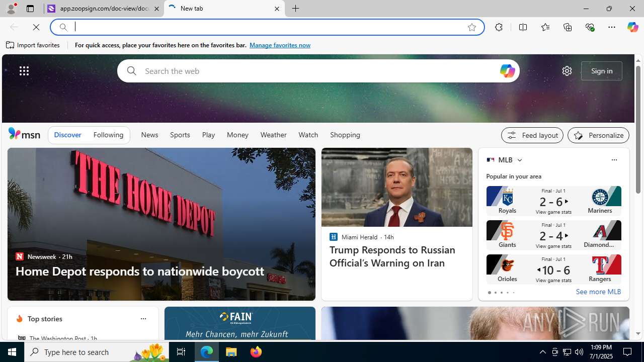This screenshot has width=644, height=362.
Task: Click the Copilot icon in search box
Action: 507,71
